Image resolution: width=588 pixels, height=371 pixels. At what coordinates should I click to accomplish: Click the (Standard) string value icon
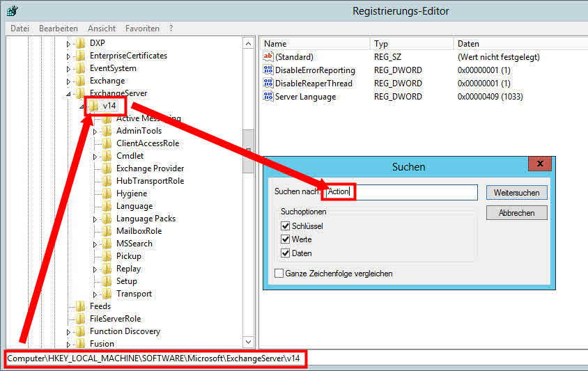[268, 56]
